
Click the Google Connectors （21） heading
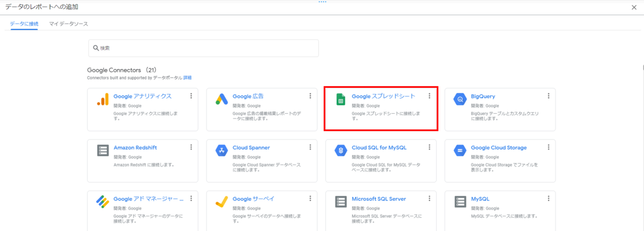[x=122, y=70]
